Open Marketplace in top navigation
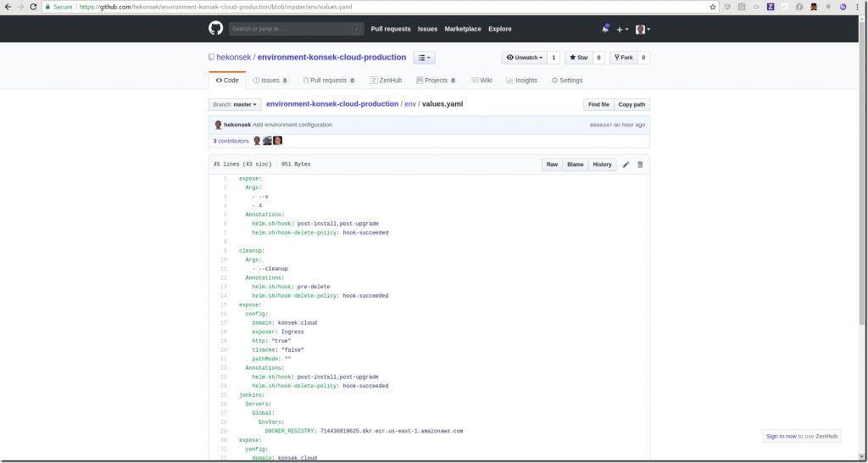868x463 pixels. [463, 29]
